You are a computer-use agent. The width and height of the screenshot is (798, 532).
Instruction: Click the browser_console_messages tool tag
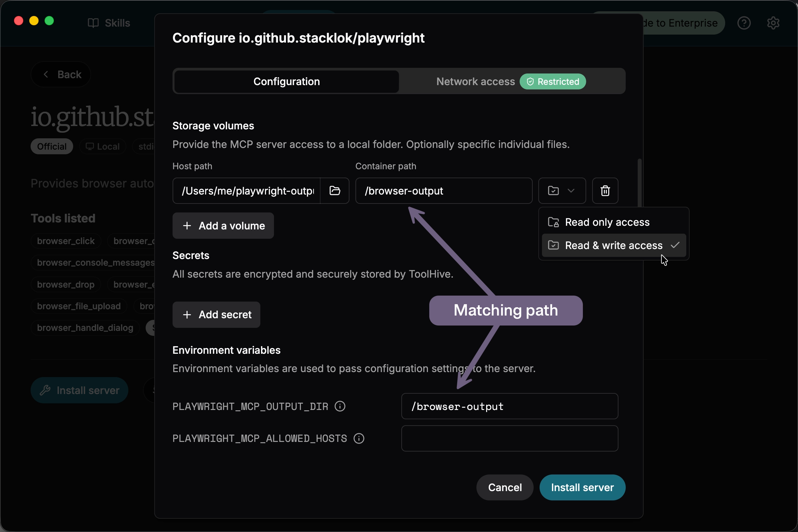click(x=93, y=263)
